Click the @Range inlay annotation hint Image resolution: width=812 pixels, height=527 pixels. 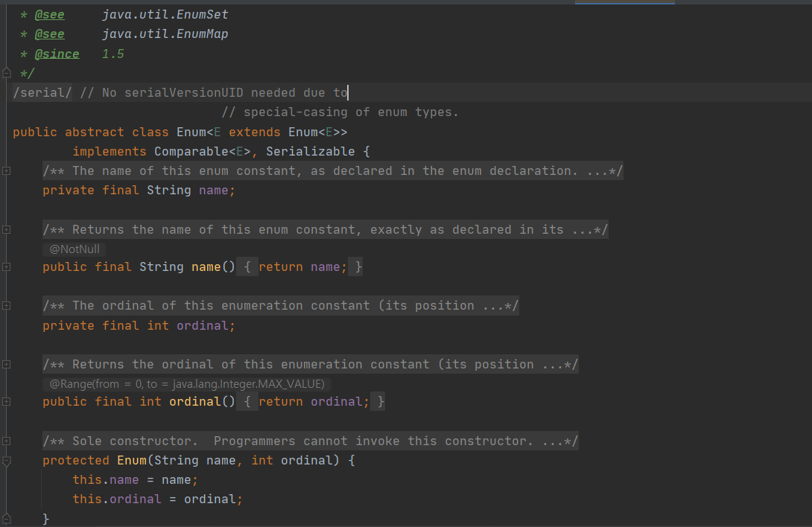pyautogui.click(x=187, y=384)
